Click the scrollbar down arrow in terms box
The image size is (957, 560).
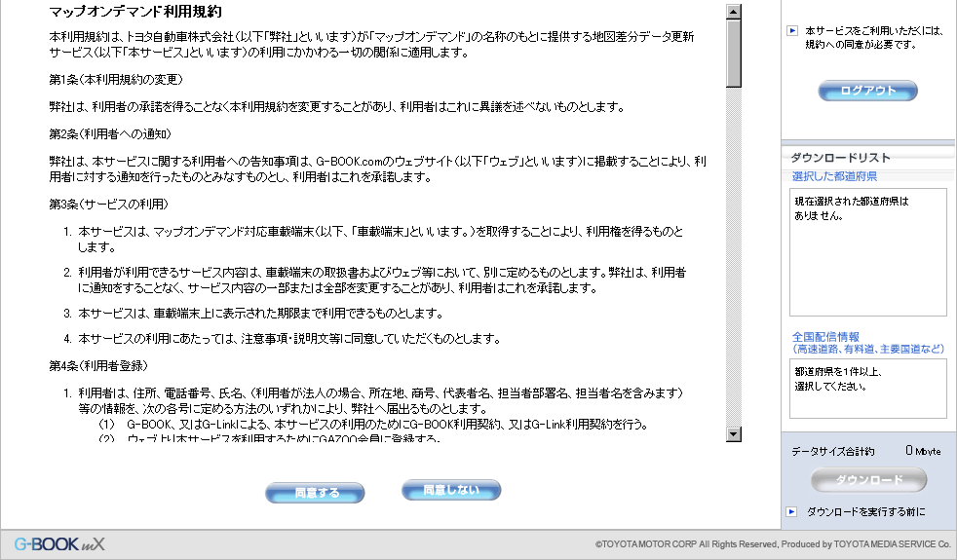[x=734, y=433]
